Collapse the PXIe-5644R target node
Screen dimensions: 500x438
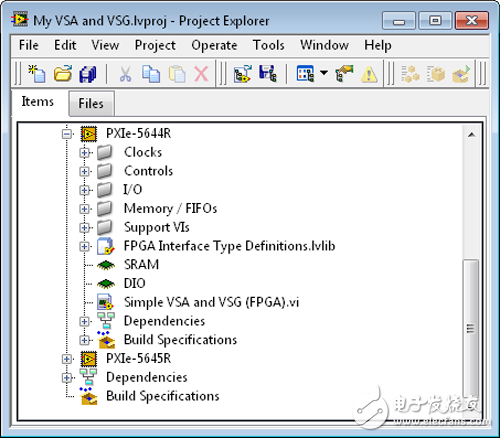pyautogui.click(x=67, y=134)
